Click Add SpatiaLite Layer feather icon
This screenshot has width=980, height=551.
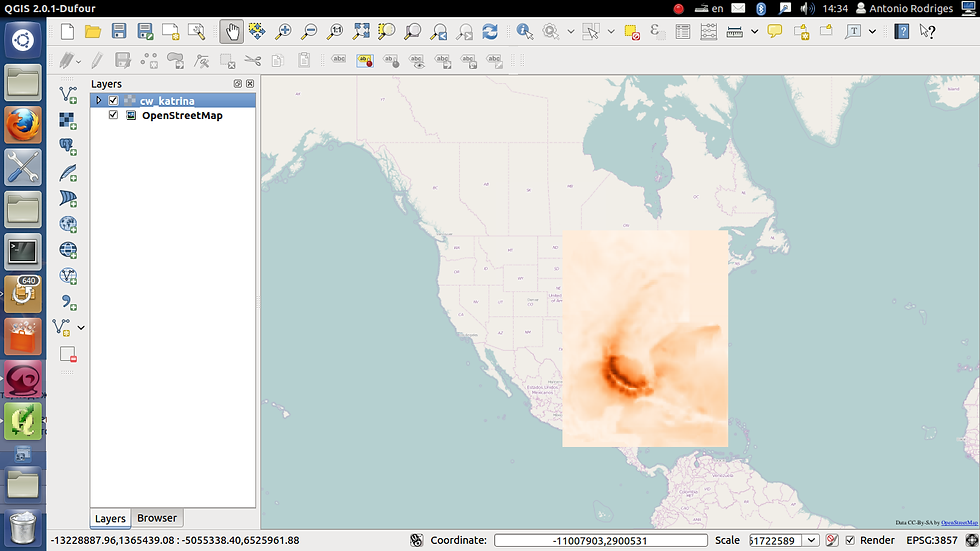click(68, 172)
